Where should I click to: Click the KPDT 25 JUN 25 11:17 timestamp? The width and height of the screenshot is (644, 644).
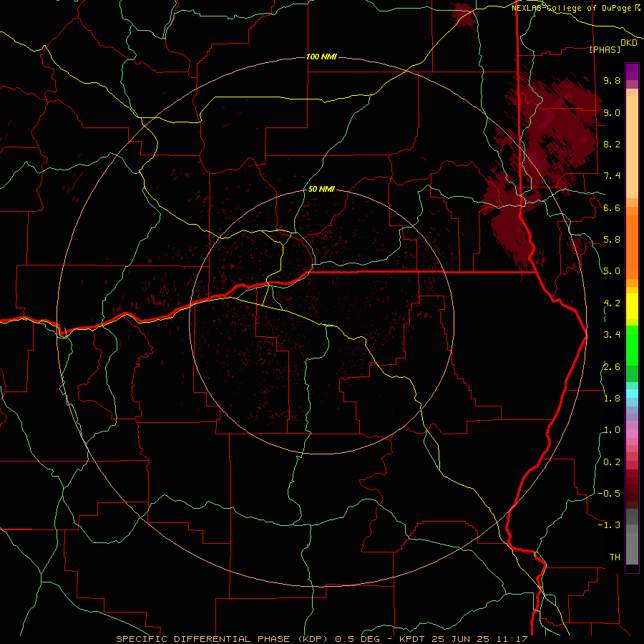click(x=463, y=639)
